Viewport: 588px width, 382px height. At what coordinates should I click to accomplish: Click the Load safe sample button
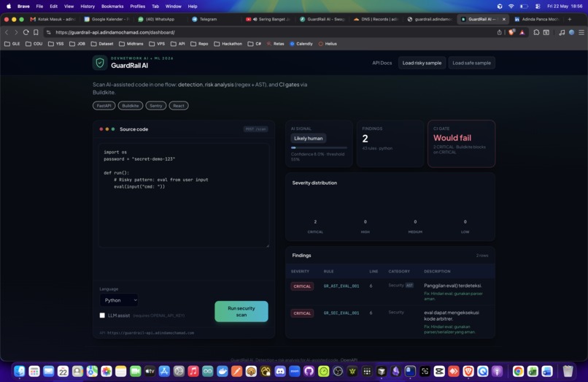point(471,63)
